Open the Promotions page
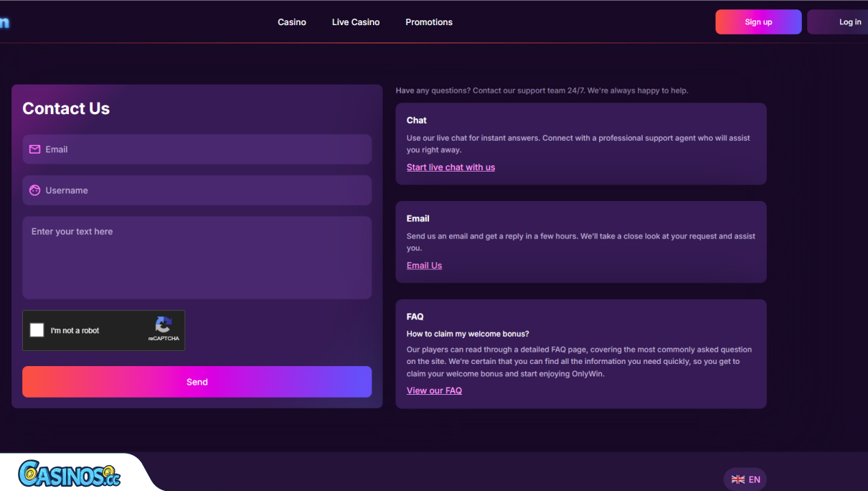The width and height of the screenshot is (868, 491). click(429, 22)
